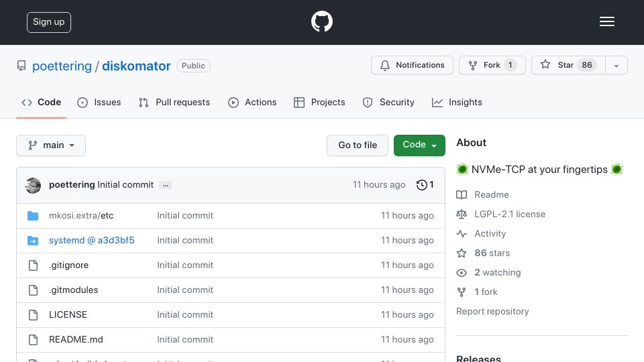The width and height of the screenshot is (644, 362).
Task: Fork the repository with Fork button
Action: tap(492, 65)
